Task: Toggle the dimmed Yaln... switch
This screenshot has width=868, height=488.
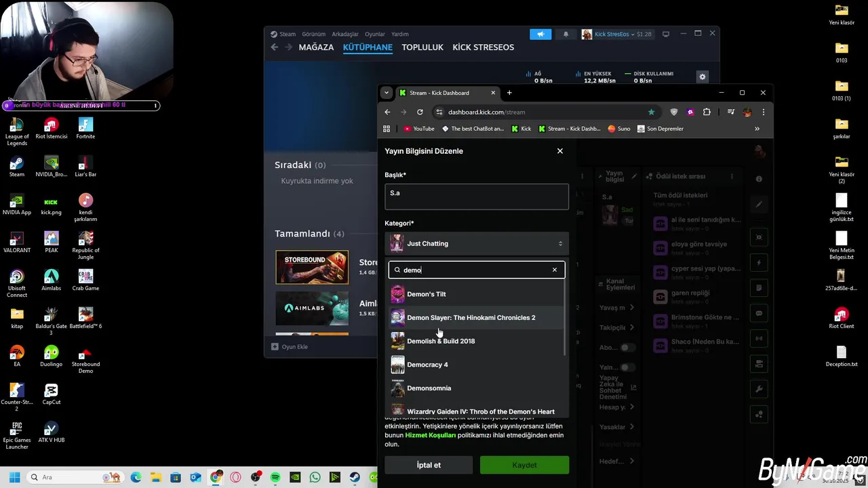Action: [628, 367]
